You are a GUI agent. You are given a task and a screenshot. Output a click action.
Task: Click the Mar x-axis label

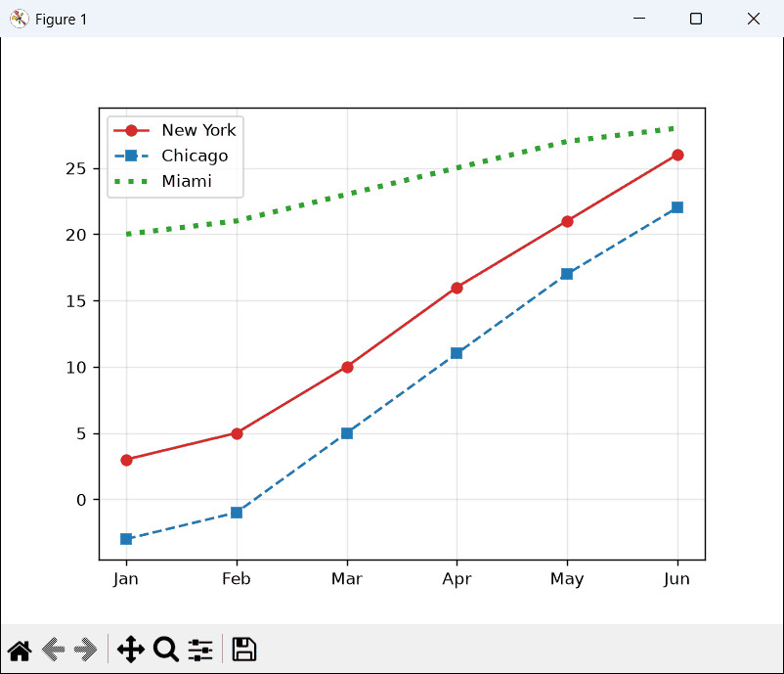pos(346,579)
